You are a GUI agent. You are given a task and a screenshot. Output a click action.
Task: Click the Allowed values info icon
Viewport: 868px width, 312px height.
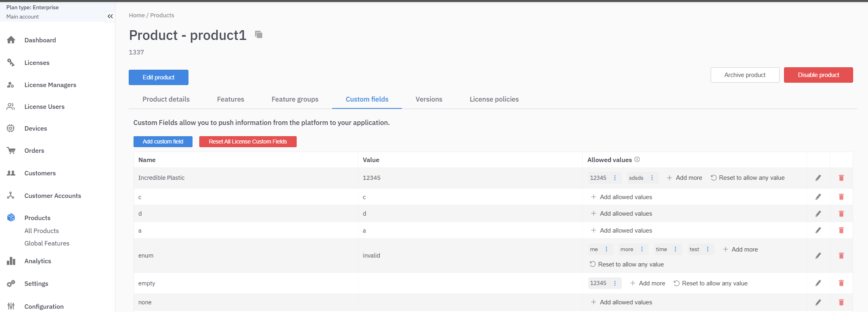637,160
